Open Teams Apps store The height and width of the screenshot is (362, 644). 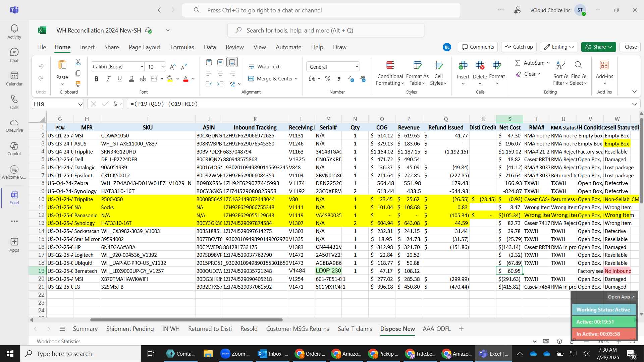(x=14, y=245)
